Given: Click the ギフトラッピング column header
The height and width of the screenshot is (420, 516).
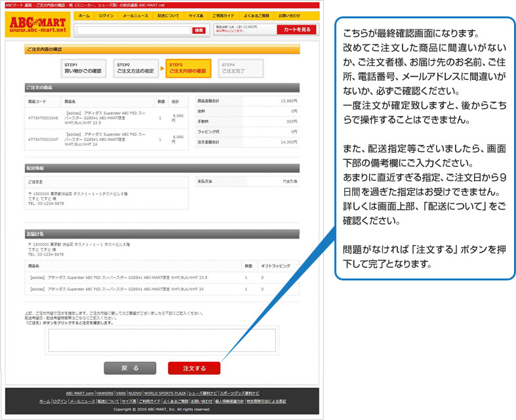Looking at the screenshot, I should click(275, 266).
